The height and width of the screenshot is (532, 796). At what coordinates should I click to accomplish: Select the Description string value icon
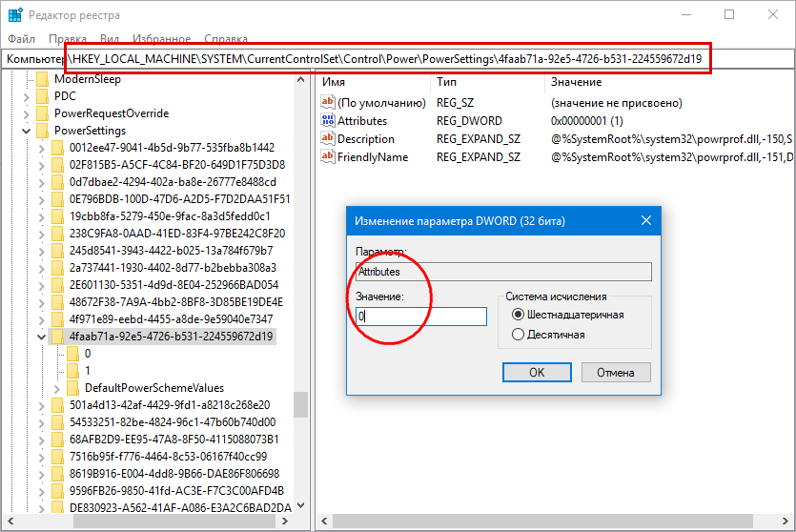pos(328,138)
